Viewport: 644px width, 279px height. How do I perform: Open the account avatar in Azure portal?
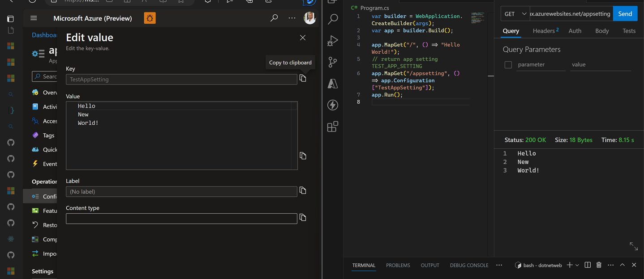[x=309, y=18]
